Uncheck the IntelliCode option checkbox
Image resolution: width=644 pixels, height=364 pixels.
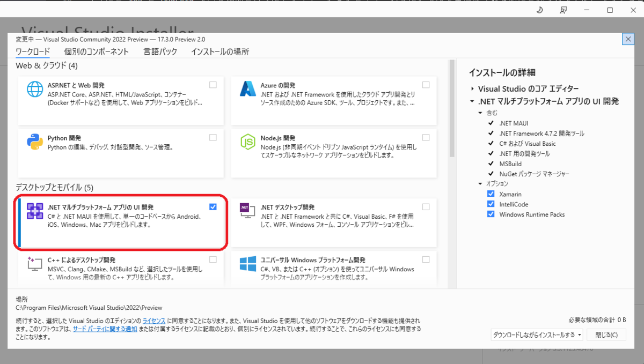pos(491,204)
